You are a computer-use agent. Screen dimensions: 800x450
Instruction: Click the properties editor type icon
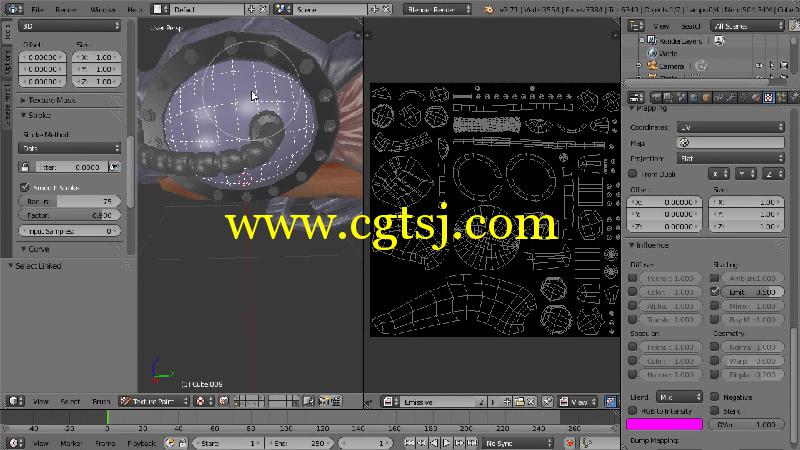(x=636, y=97)
